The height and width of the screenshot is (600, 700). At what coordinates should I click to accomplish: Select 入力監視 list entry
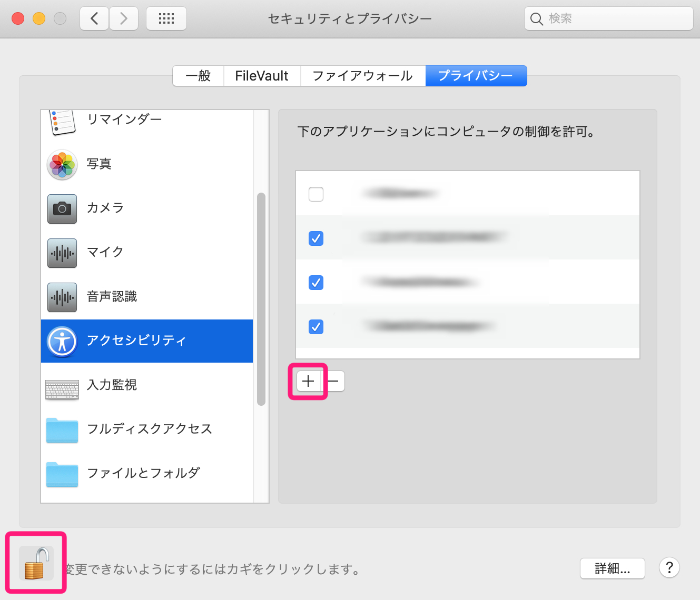147,385
